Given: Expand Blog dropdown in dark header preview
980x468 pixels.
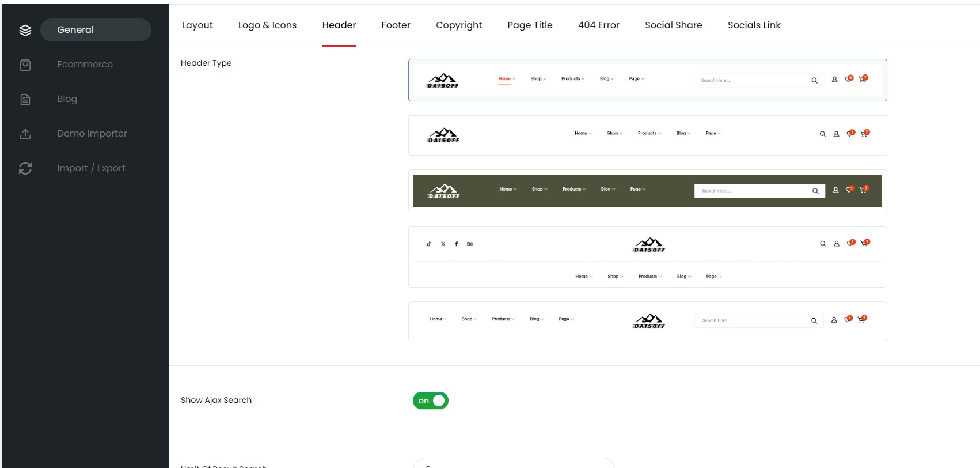Looking at the screenshot, I should point(607,189).
